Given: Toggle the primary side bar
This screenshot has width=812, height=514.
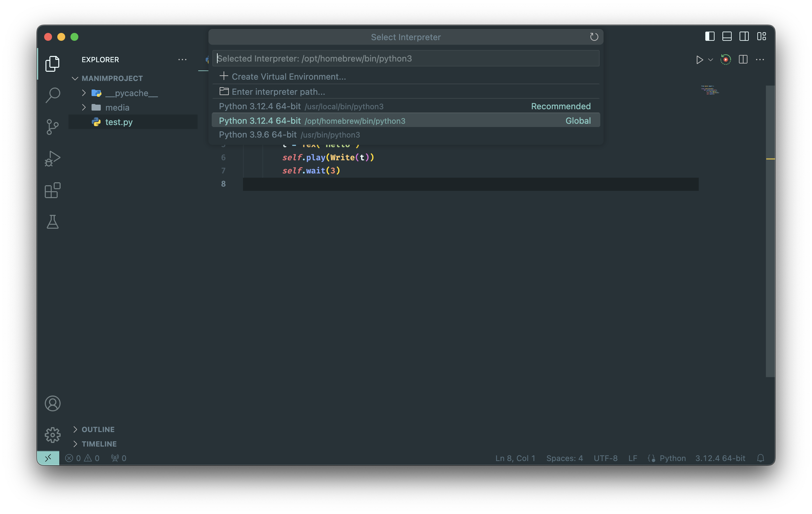Looking at the screenshot, I should pyautogui.click(x=710, y=37).
